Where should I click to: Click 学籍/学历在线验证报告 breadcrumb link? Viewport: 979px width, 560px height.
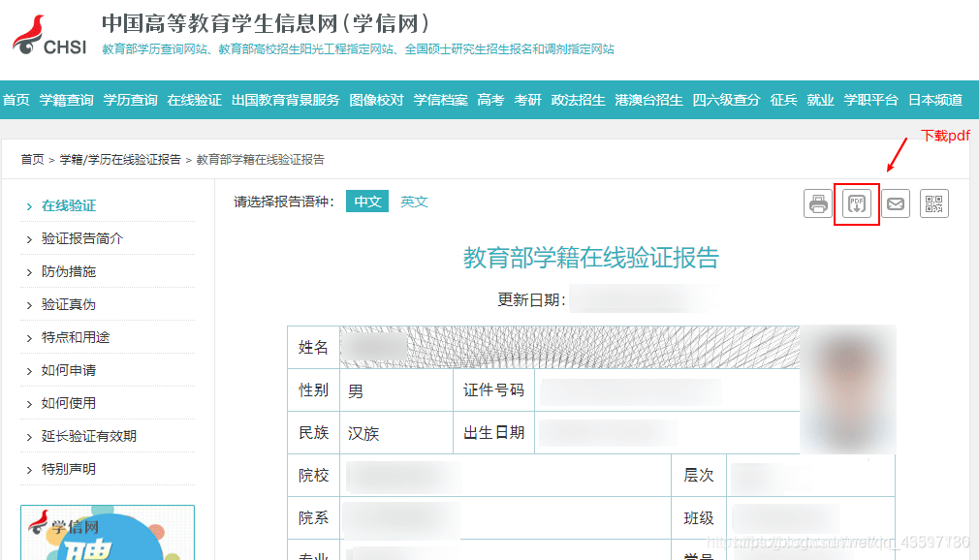[120, 160]
